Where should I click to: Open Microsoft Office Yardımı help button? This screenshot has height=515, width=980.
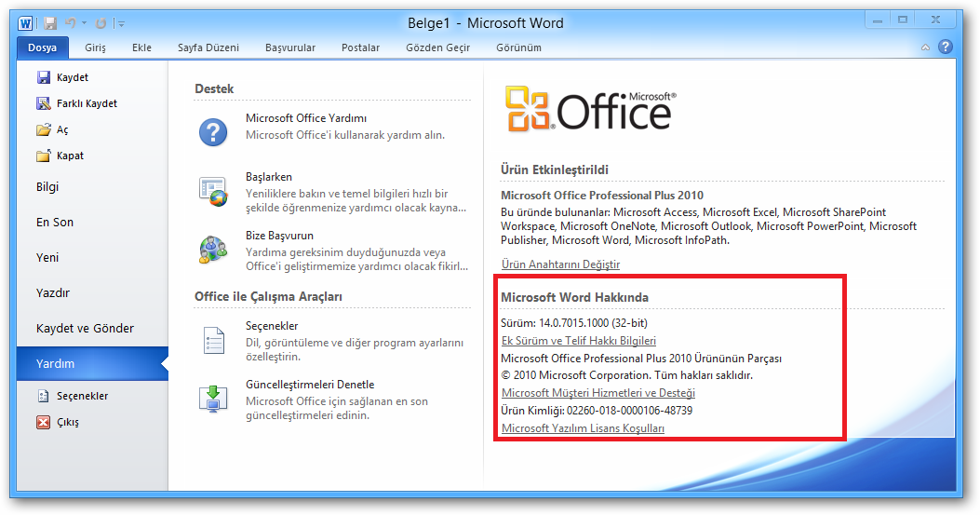point(213,131)
